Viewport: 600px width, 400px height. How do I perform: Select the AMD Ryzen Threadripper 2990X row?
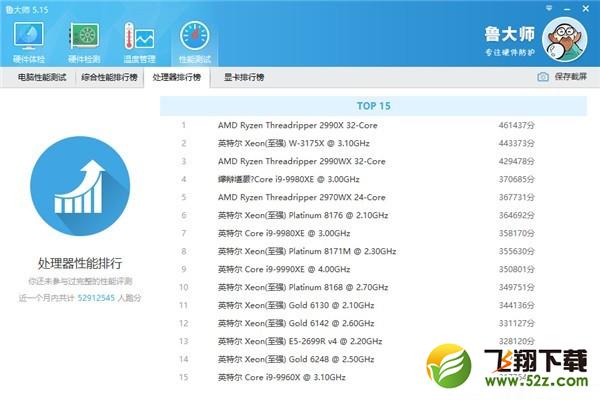click(x=301, y=125)
